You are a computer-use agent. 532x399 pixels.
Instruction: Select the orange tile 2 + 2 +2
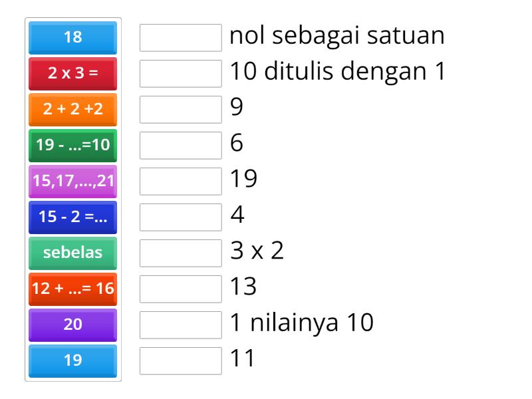coord(72,109)
